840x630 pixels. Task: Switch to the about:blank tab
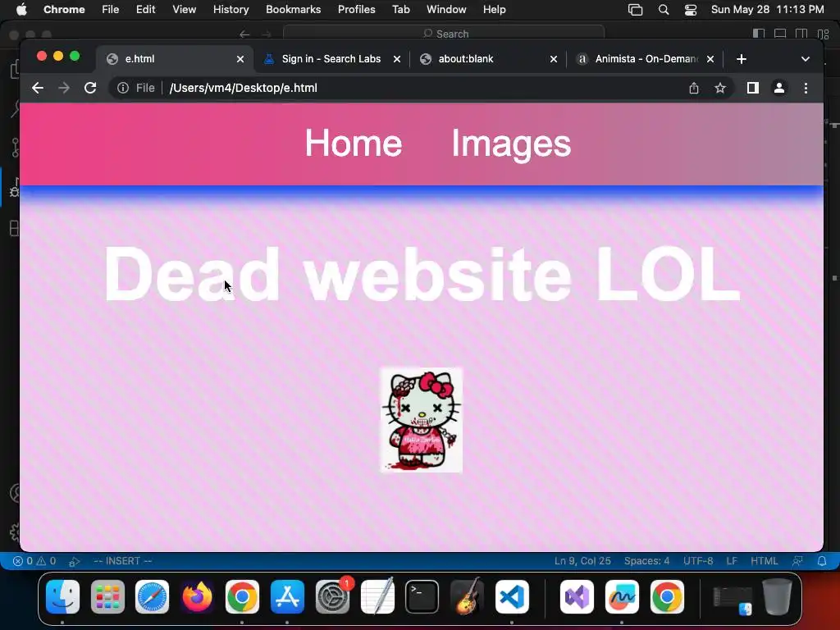[488, 59]
